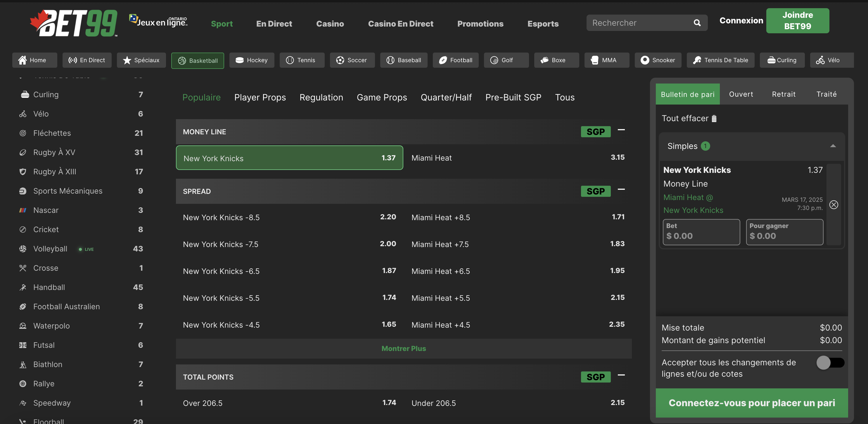The image size is (868, 424).
Task: Click trash icon beside Tout effacer
Action: [714, 119]
